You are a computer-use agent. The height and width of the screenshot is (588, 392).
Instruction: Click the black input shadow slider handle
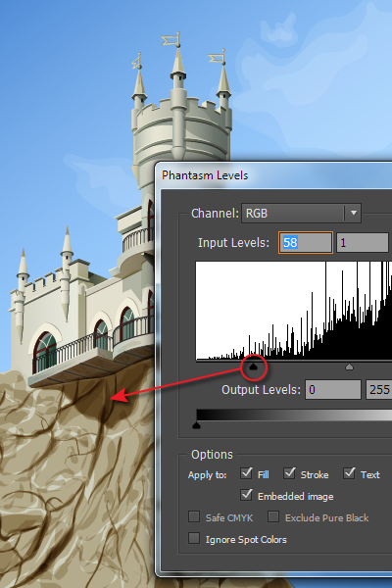click(x=254, y=367)
